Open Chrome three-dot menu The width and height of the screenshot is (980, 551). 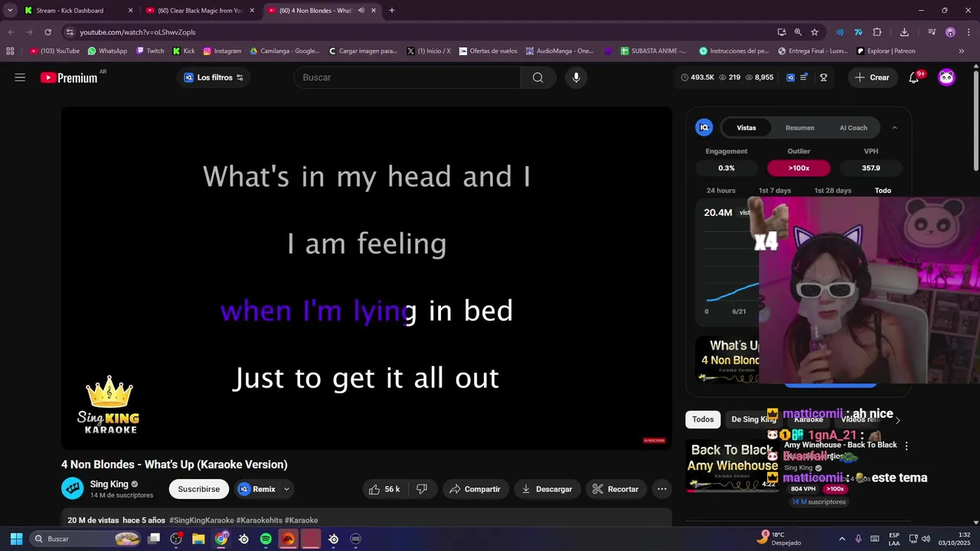click(967, 32)
